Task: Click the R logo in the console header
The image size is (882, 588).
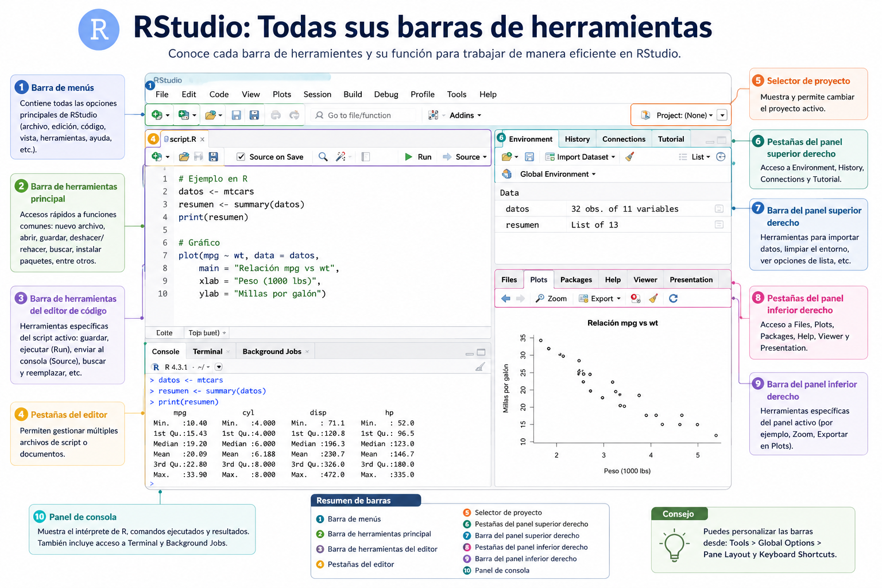Action: (156, 367)
